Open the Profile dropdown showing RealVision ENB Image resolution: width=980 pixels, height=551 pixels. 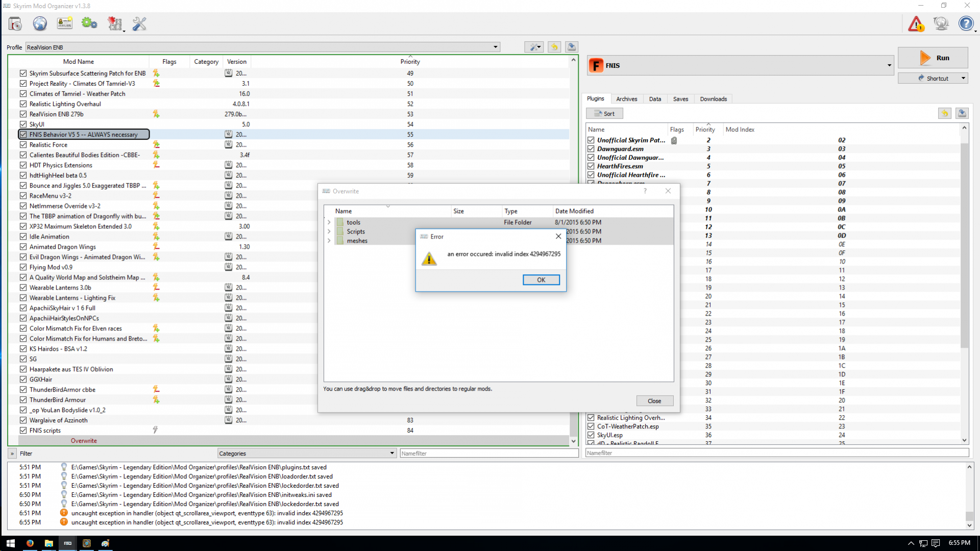coord(262,47)
